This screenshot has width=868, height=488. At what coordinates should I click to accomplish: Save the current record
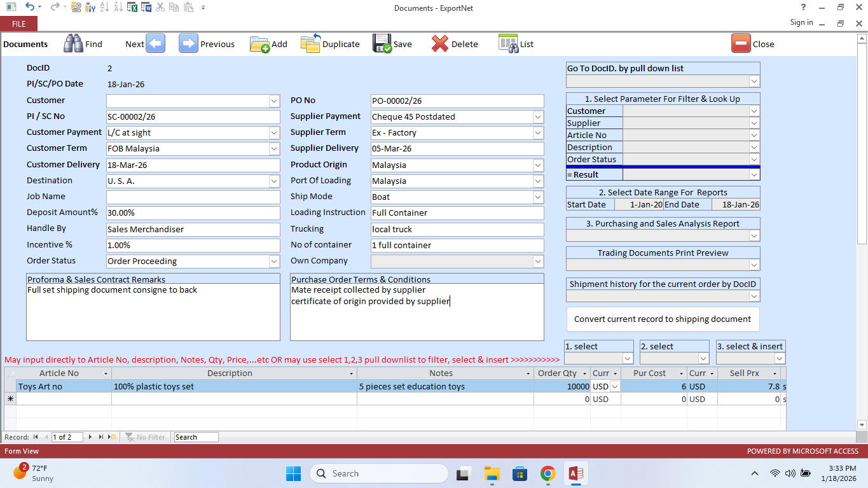tap(392, 43)
